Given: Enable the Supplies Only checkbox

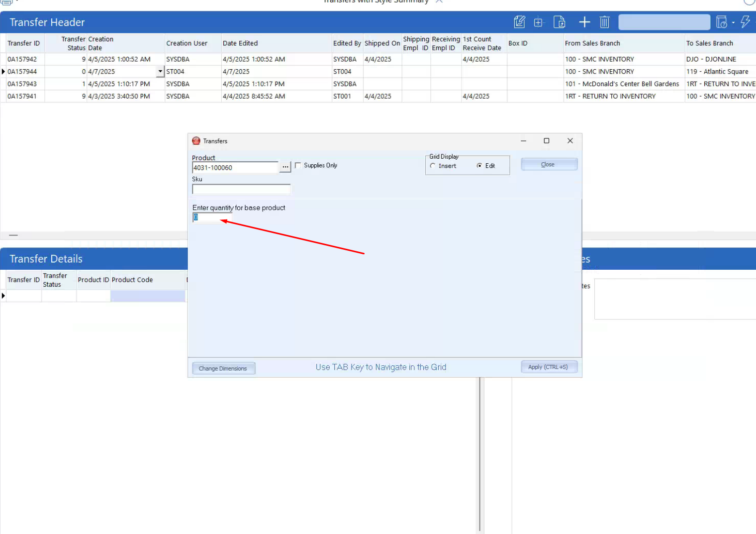Looking at the screenshot, I should (x=298, y=165).
